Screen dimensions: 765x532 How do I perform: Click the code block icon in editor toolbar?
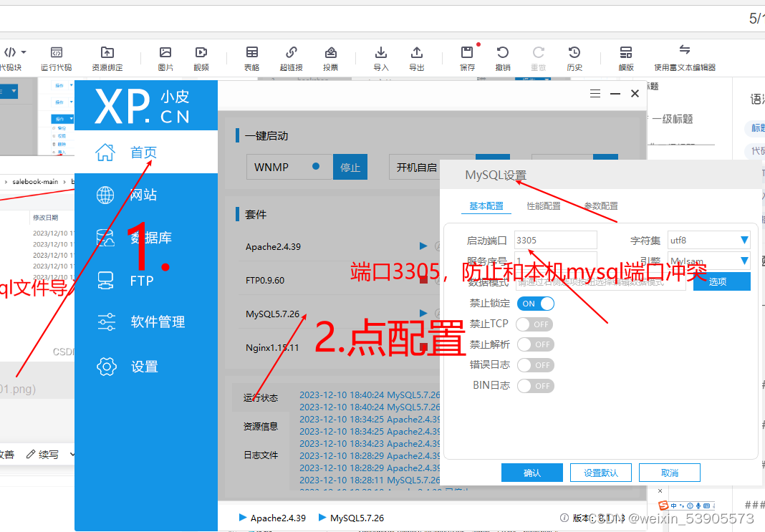(x=10, y=52)
